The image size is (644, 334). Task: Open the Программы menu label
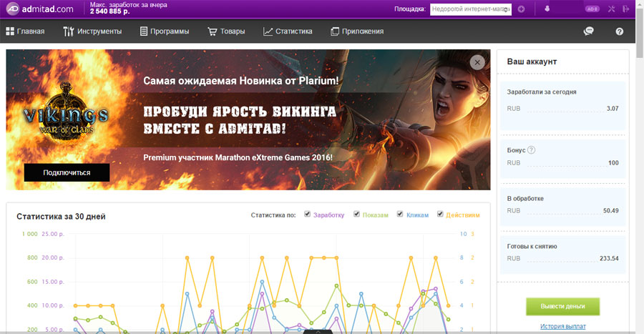pyautogui.click(x=170, y=31)
